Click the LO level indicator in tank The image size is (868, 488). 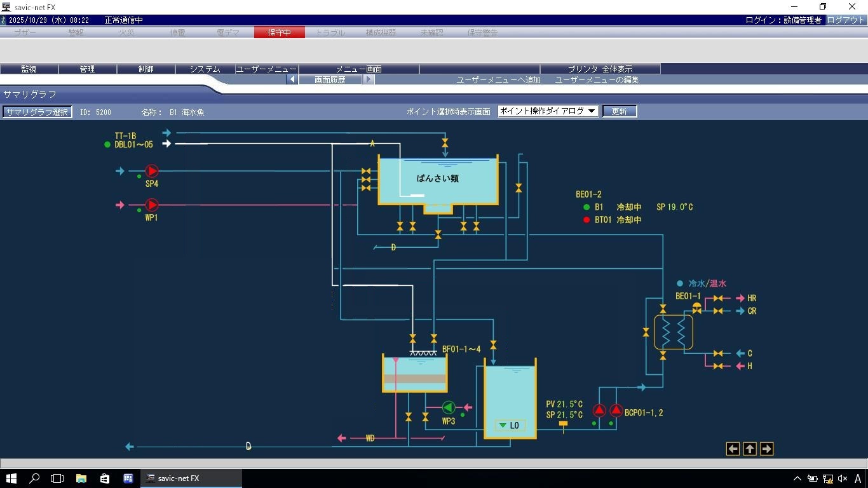click(x=510, y=426)
